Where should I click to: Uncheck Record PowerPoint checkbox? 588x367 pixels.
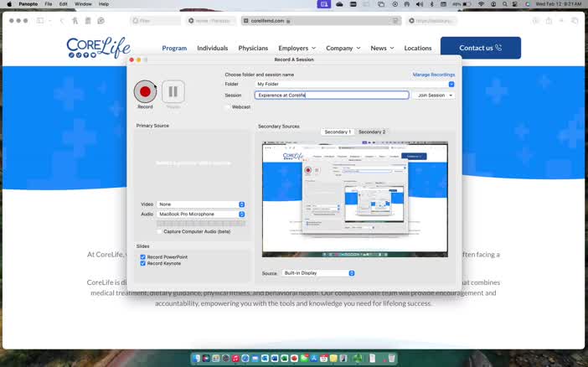click(143, 257)
